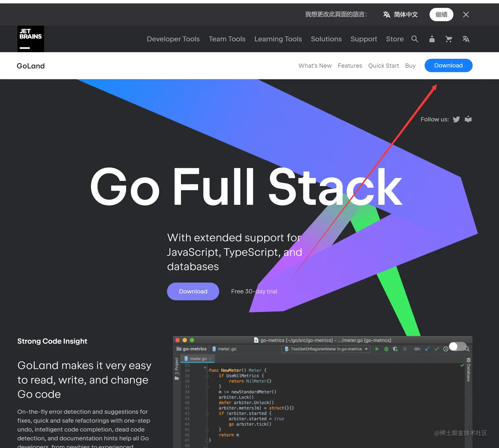This screenshot has width=499, height=448.
Task: Click the green inspection checkmark in the editor corner
Action: click(x=462, y=365)
